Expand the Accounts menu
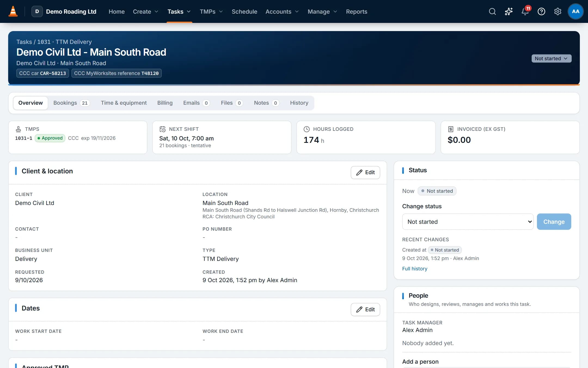 282,11
